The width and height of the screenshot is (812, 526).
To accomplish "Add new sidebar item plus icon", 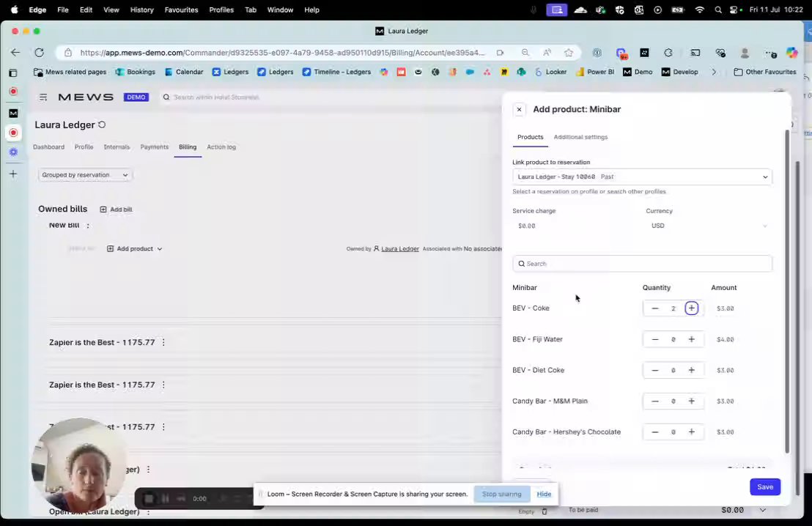I will tap(13, 174).
